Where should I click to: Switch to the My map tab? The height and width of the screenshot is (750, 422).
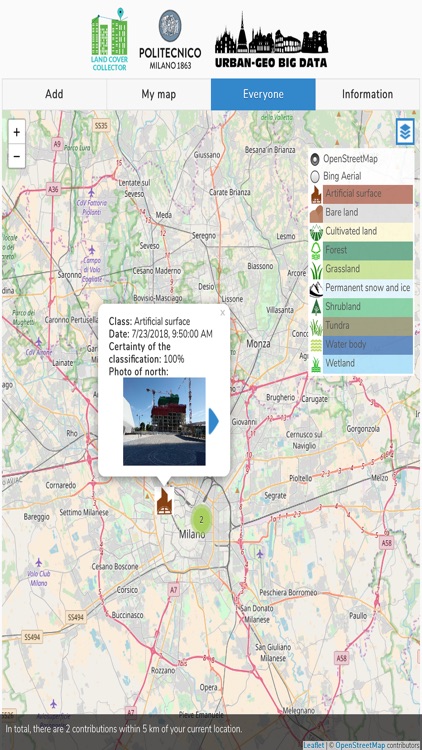[158, 94]
